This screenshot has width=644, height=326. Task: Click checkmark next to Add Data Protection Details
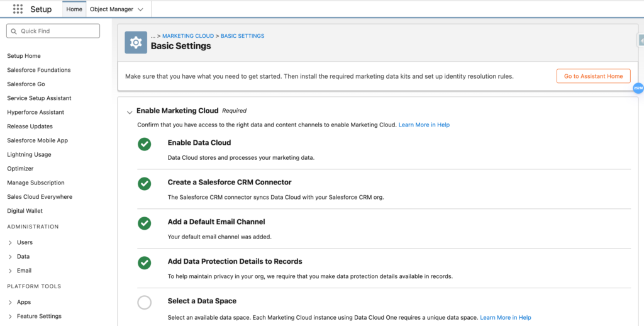[x=145, y=263]
